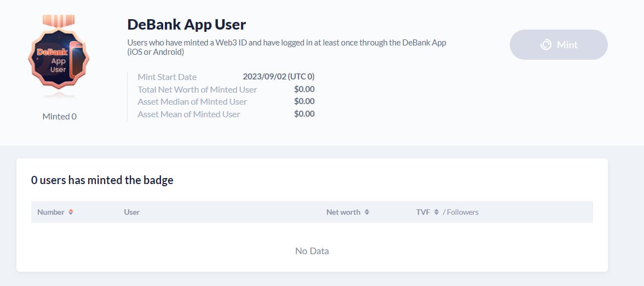Click the Net worth sort arrows
The image size is (644, 286).
367,212
